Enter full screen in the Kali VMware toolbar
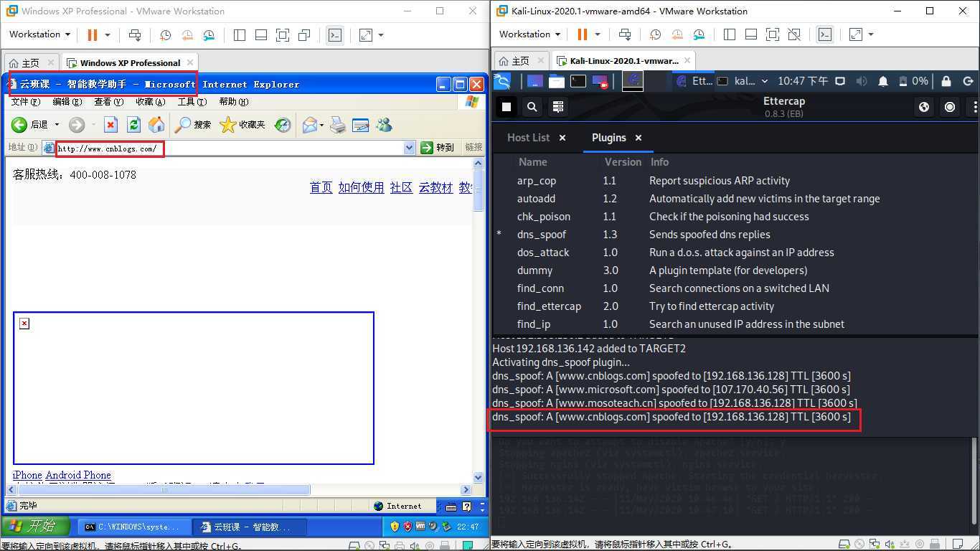 773,34
